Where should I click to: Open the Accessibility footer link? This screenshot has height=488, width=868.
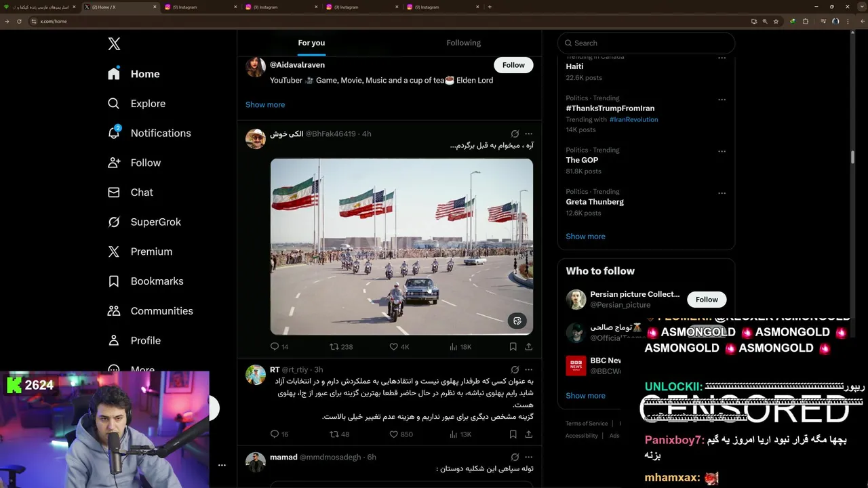point(582,436)
